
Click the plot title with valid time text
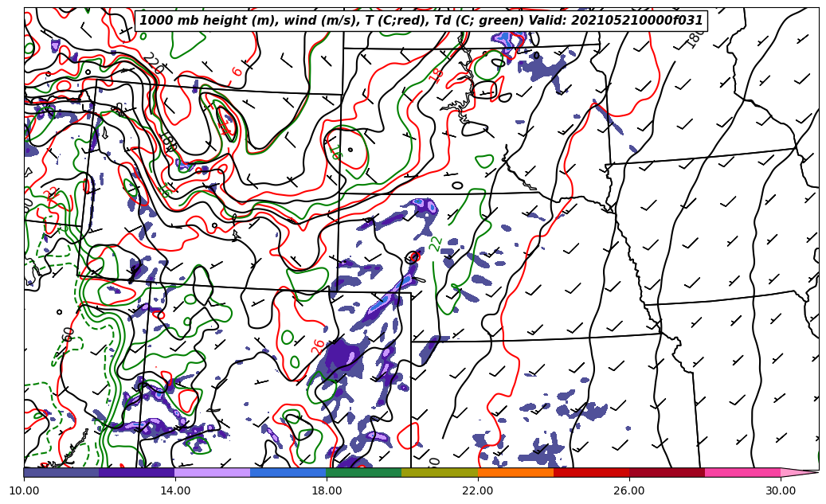point(421,21)
